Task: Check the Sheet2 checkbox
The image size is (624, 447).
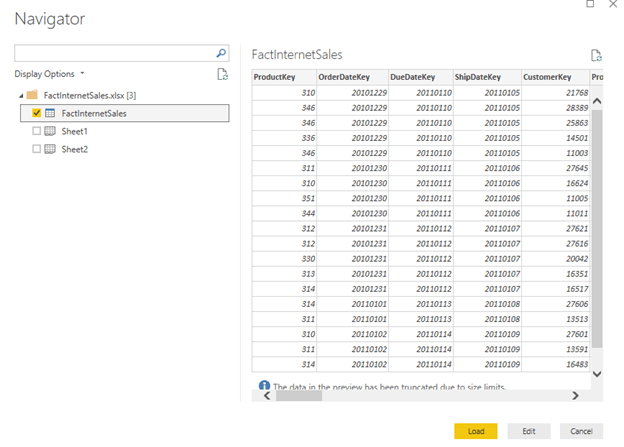Action: [37, 149]
